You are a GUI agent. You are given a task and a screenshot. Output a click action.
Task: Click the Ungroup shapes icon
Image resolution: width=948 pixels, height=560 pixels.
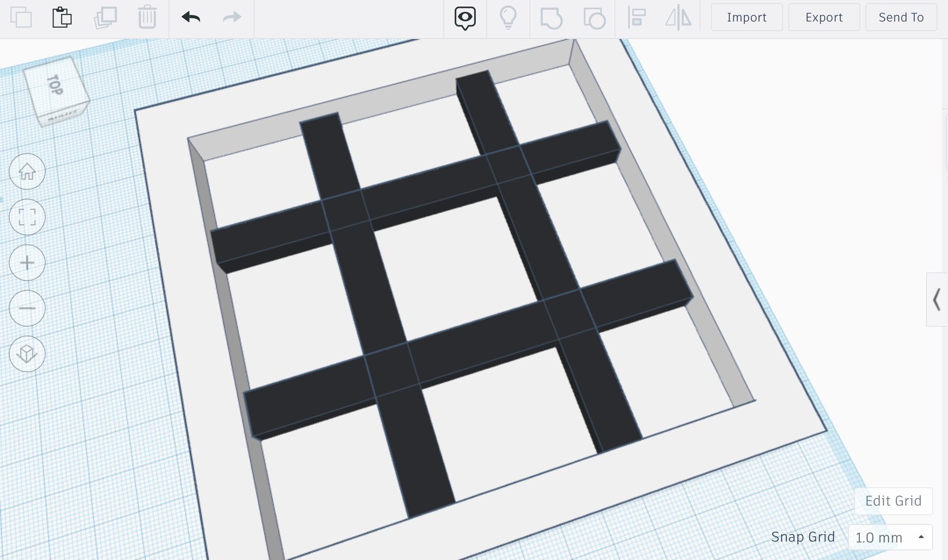coord(594,18)
